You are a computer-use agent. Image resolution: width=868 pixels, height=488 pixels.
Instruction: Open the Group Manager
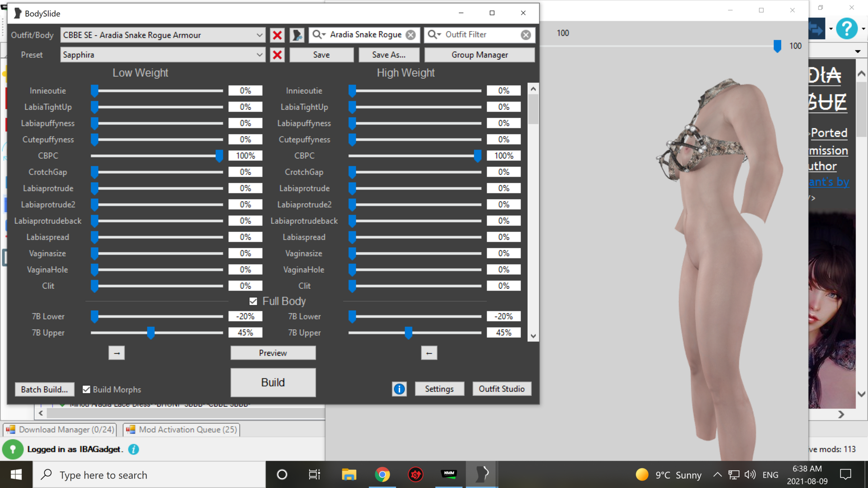point(480,55)
